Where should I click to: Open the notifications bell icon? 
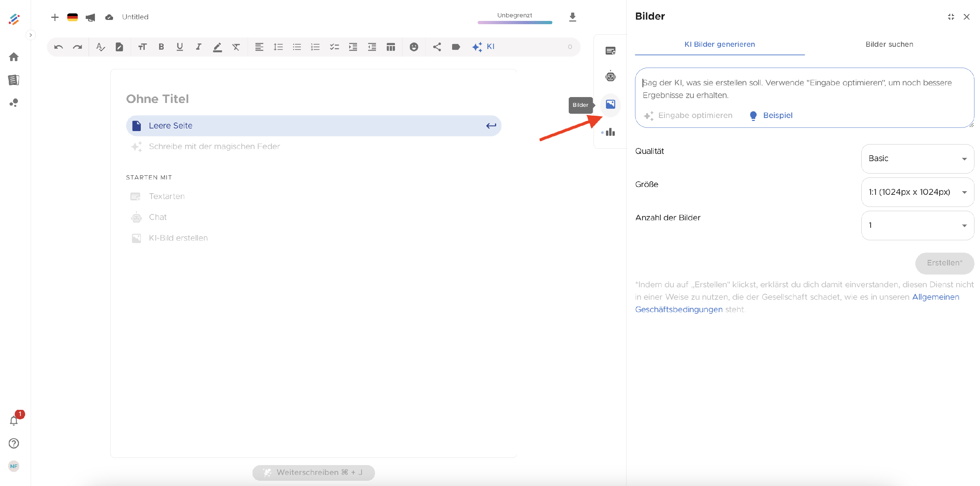click(x=14, y=421)
